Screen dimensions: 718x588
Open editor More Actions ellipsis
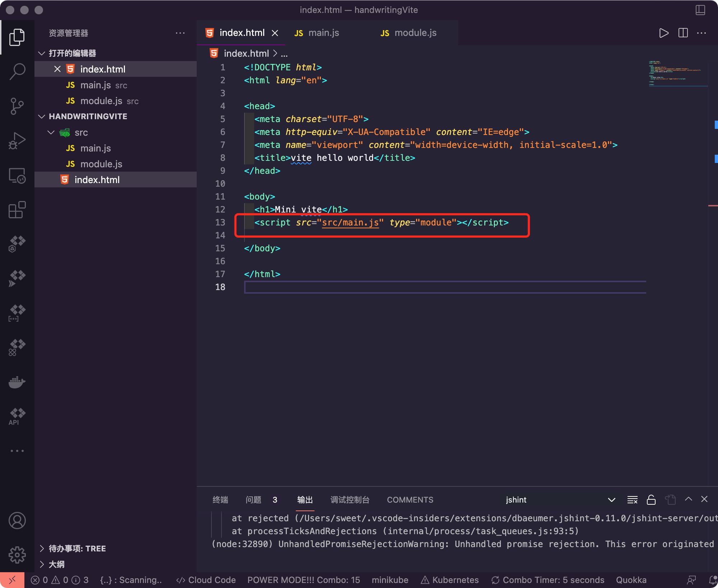pos(701,33)
